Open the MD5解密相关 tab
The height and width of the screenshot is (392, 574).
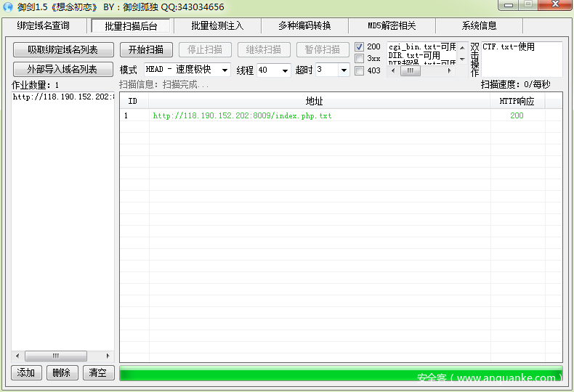pyautogui.click(x=392, y=26)
